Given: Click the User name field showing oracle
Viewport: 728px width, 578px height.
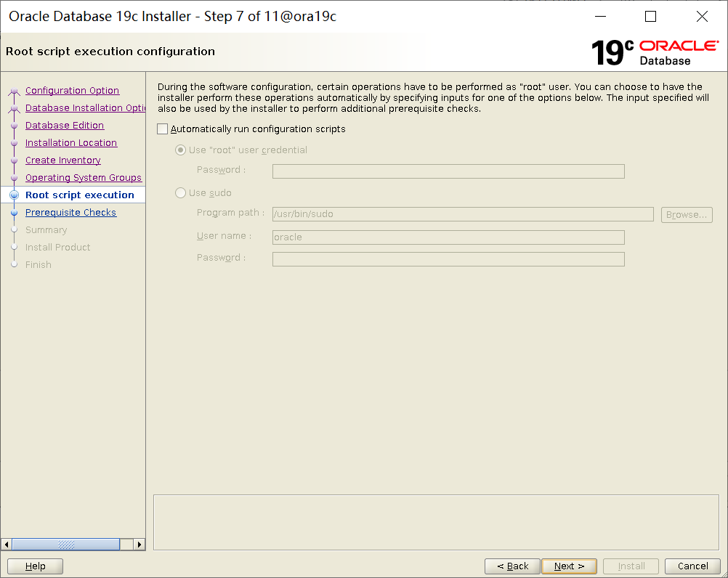Looking at the screenshot, I should coord(448,237).
